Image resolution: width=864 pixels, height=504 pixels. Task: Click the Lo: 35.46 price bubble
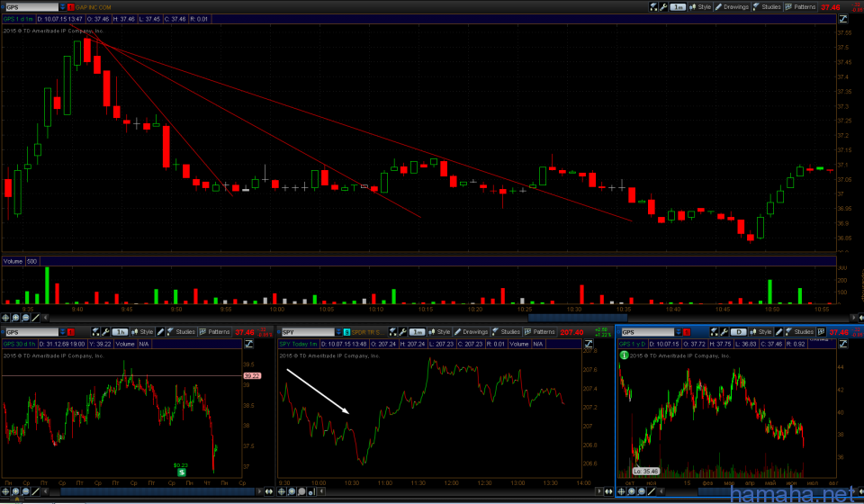(646, 472)
